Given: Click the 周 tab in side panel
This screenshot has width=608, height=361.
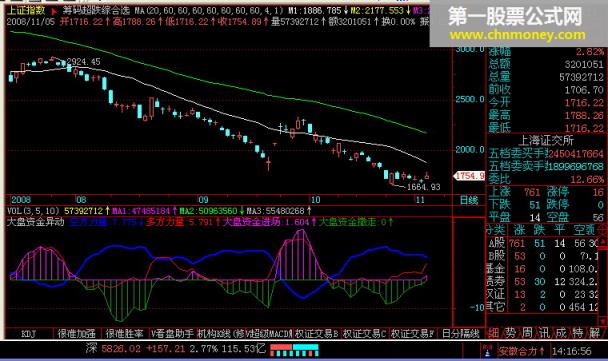Looking at the screenshot, I should [x=527, y=333].
